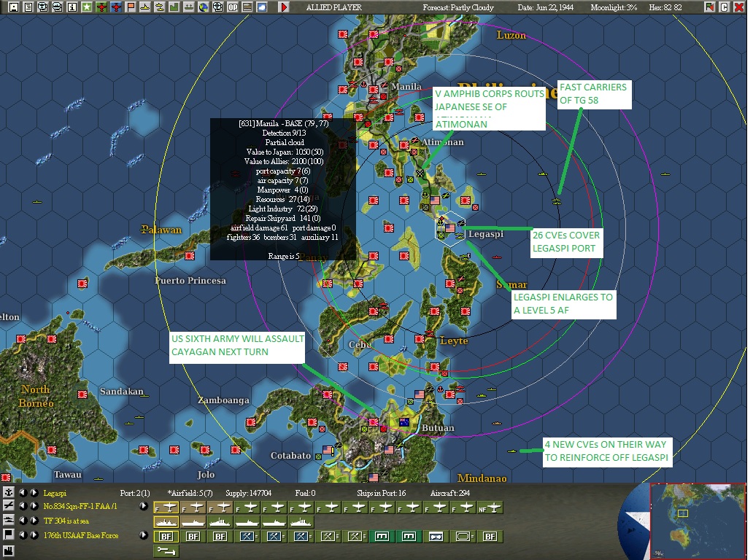
Task: Select the highlighted first BF unit icon
Action: click(166, 537)
